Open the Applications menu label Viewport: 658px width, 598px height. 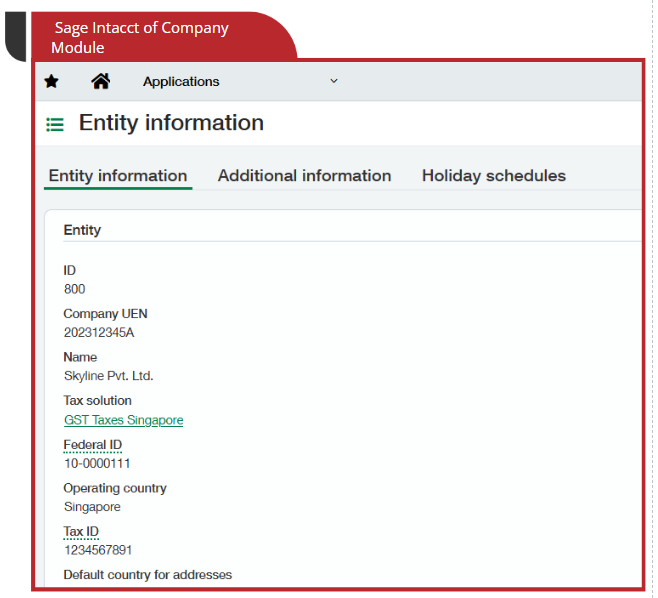point(181,82)
